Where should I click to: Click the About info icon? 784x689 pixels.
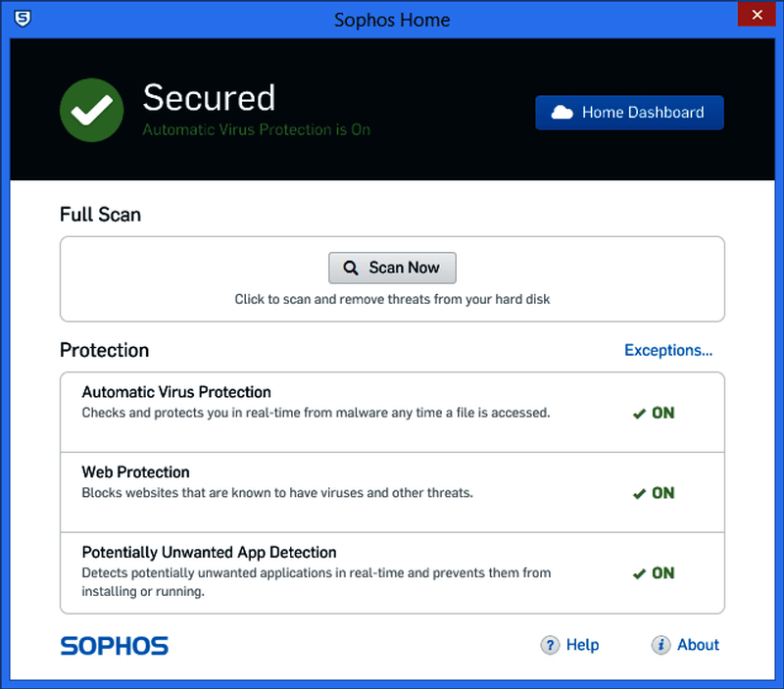point(661,645)
